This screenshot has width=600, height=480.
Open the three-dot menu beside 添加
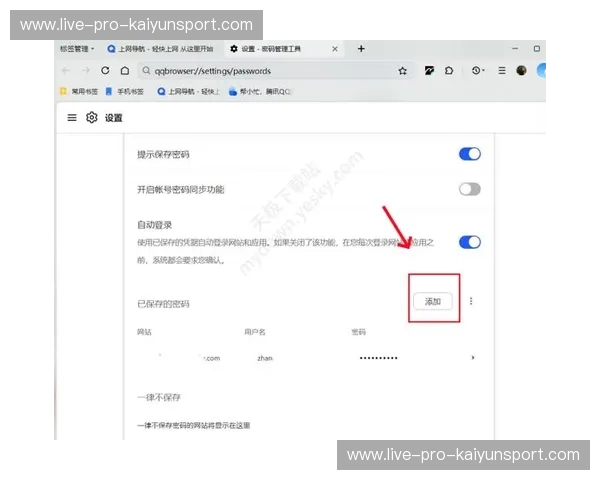coord(471,301)
